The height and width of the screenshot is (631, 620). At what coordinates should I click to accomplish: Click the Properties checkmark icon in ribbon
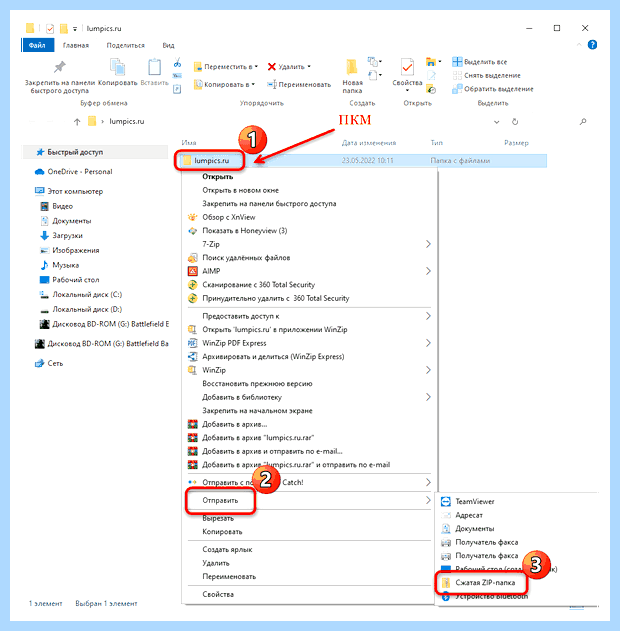407,67
